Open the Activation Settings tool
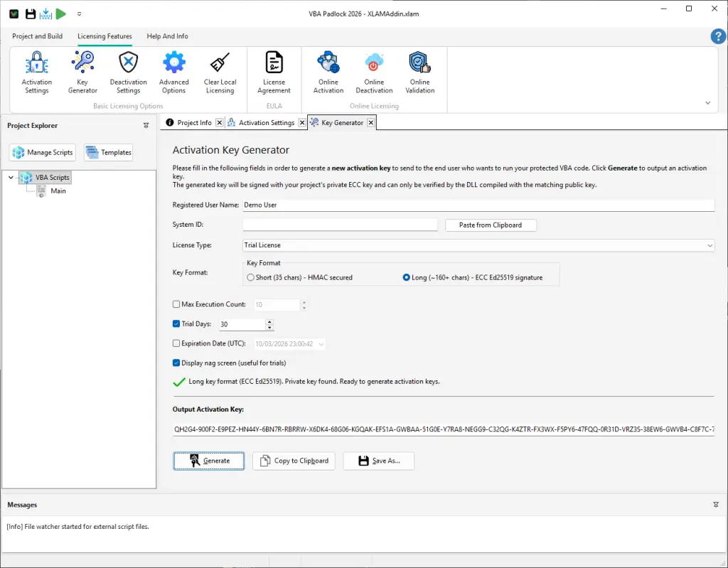The height and width of the screenshot is (568, 728). pyautogui.click(x=36, y=71)
